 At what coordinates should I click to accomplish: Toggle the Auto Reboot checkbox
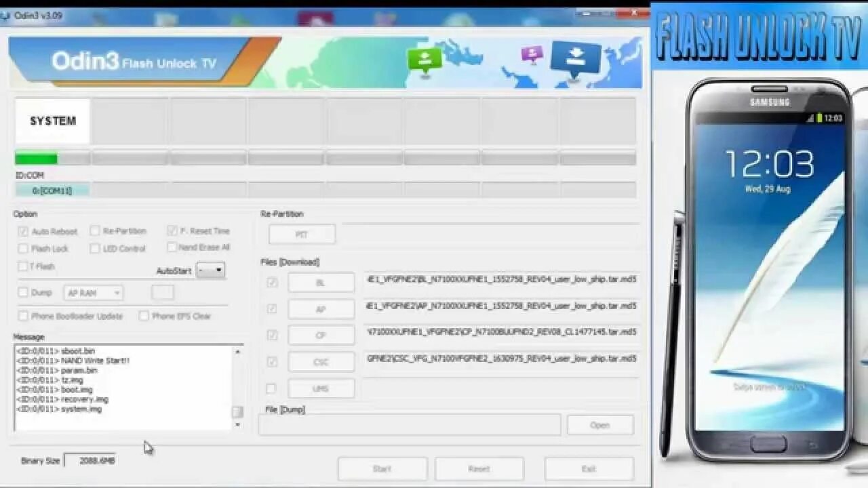(23, 231)
